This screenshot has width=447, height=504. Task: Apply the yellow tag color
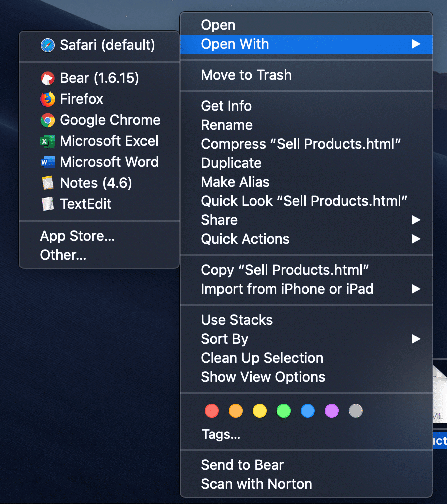[x=260, y=411]
